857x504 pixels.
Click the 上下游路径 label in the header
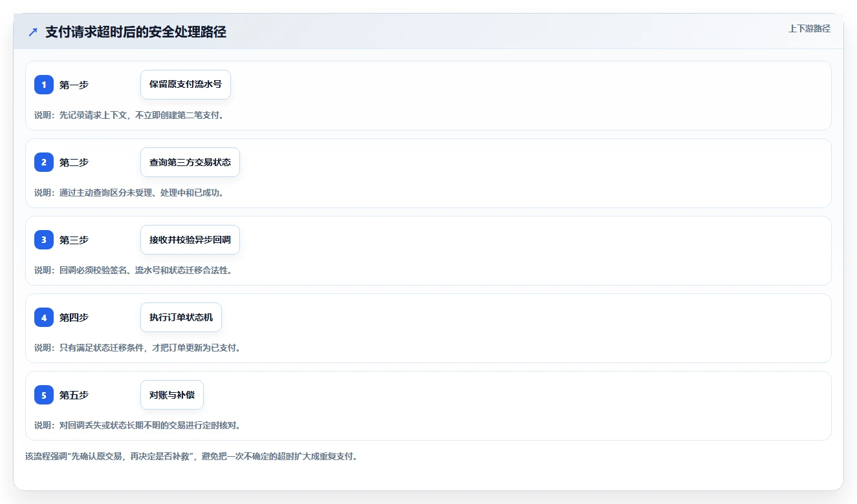[x=809, y=28]
